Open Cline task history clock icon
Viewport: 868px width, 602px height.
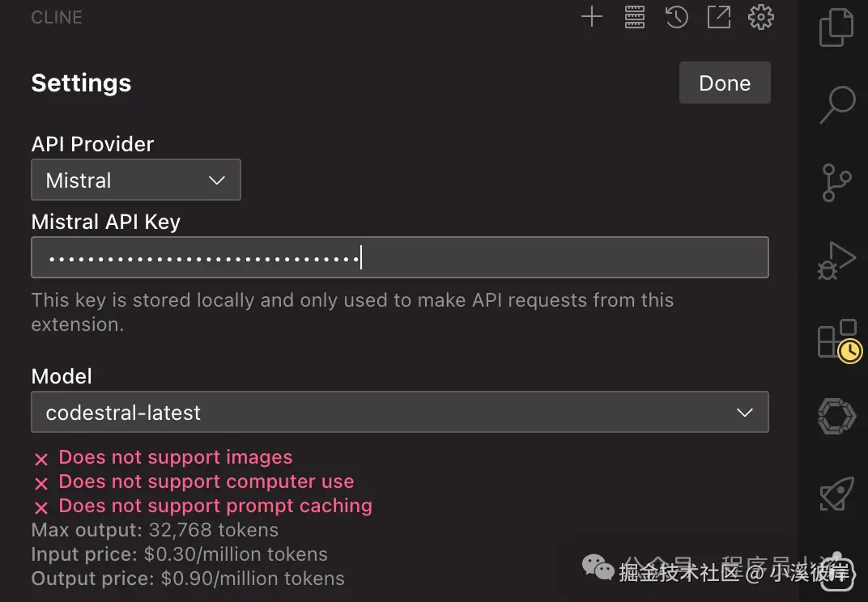tap(677, 17)
